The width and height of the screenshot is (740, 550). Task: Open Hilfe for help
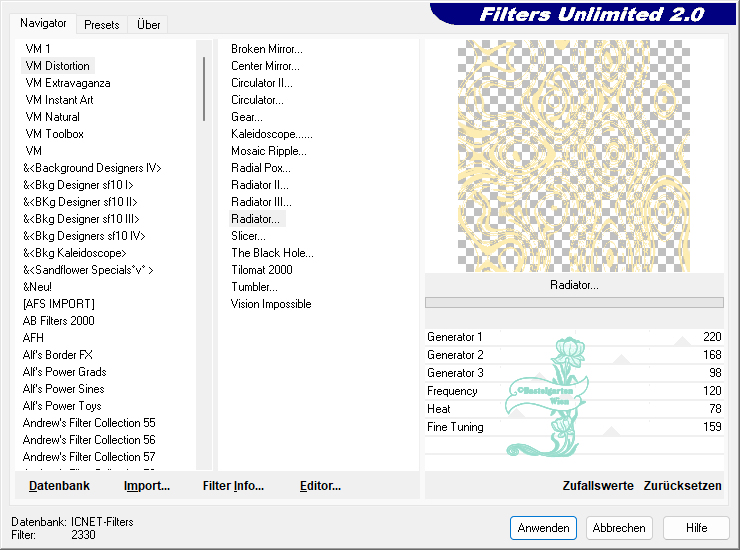(696, 528)
